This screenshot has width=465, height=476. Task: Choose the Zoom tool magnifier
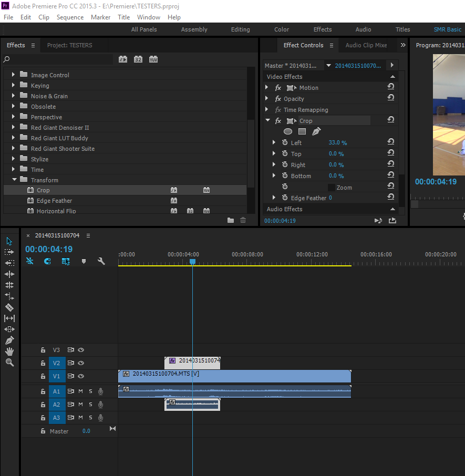pyautogui.click(x=9, y=363)
